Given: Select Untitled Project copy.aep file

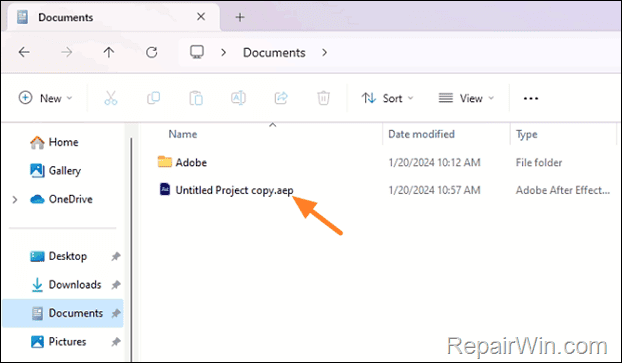Looking at the screenshot, I should [x=234, y=190].
